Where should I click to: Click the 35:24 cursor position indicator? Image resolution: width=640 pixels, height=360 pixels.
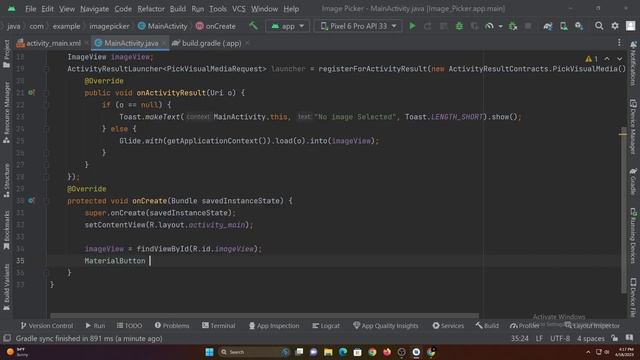pyautogui.click(x=520, y=338)
